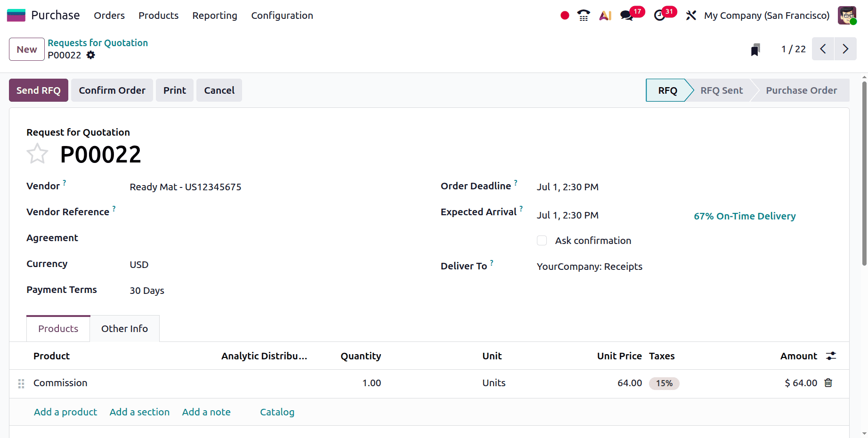The height and width of the screenshot is (438, 868).
Task: Show Vendor Reference help question mark
Action: tap(114, 208)
